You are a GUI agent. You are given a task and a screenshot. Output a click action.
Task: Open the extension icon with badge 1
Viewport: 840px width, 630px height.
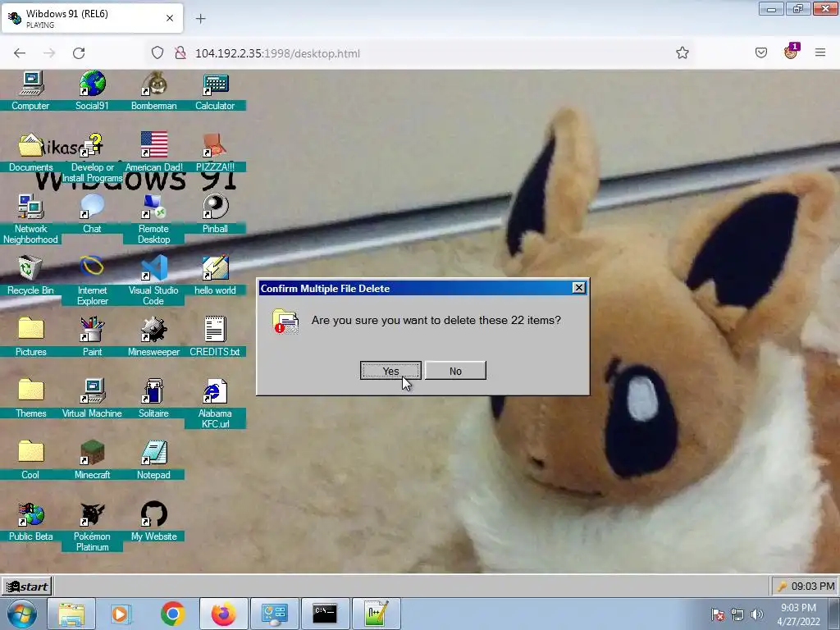[x=791, y=52]
